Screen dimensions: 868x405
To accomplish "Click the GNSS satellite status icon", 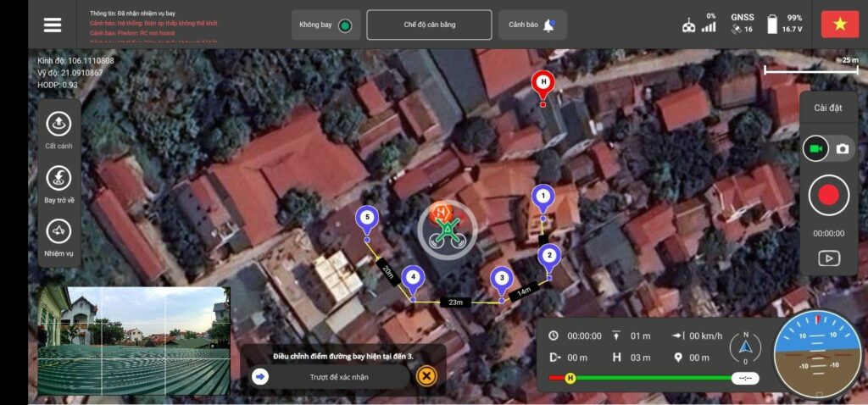I will [x=737, y=30].
